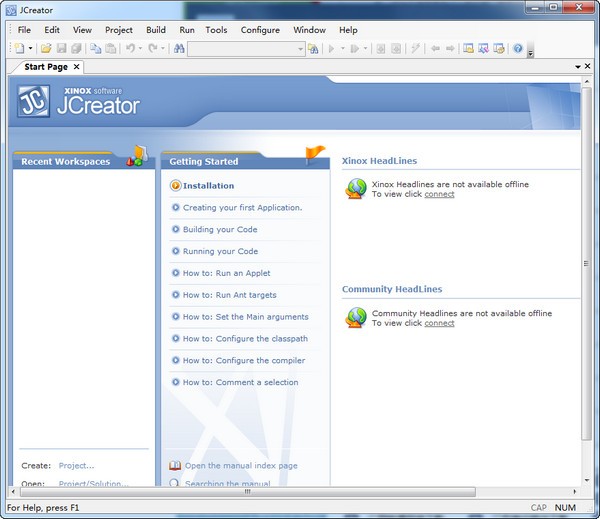Click the manual book icon
The height and width of the screenshot is (519, 600).
(x=175, y=465)
